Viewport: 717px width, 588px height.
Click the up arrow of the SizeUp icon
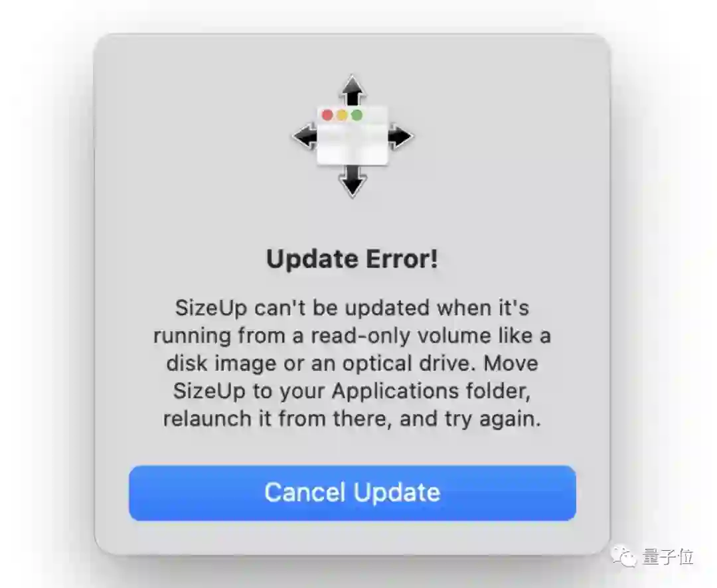tap(353, 90)
